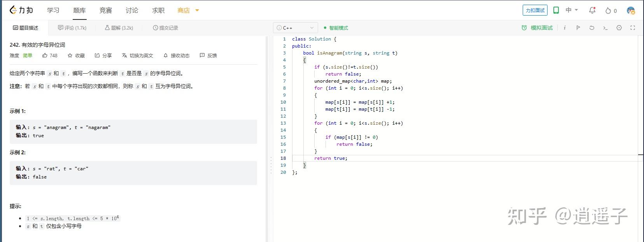644x242 pixels.
Task: Expand the 商店 dropdown arrow
Action: coord(197,11)
